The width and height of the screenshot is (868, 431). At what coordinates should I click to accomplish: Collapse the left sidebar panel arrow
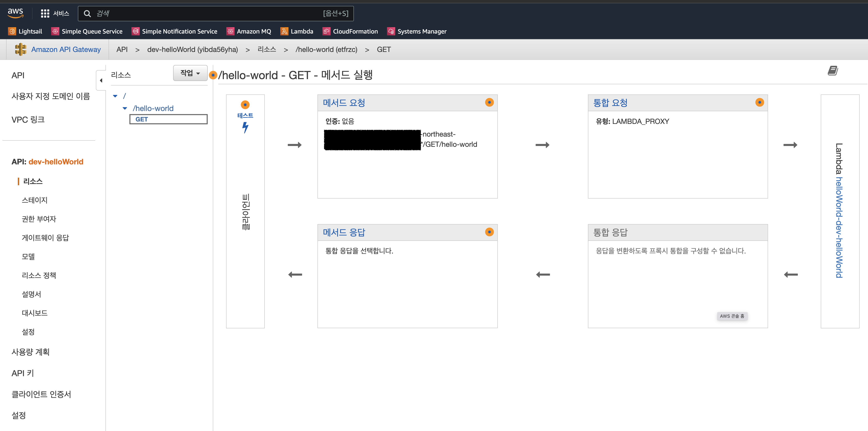point(101,80)
